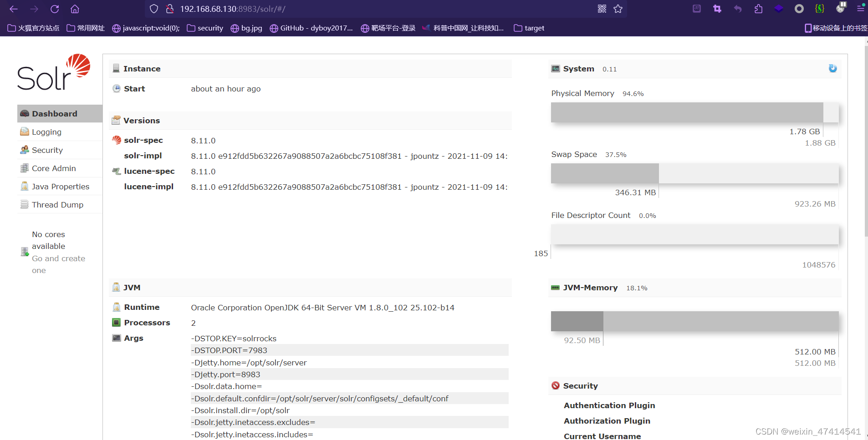868x440 pixels.
Task: Toggle tracking protection via the shield icon
Action: 154,9
